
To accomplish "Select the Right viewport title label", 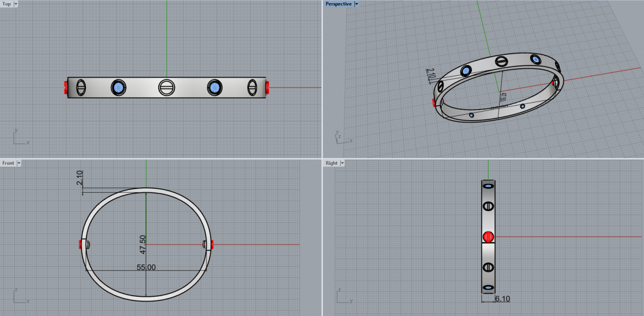I will [331, 163].
